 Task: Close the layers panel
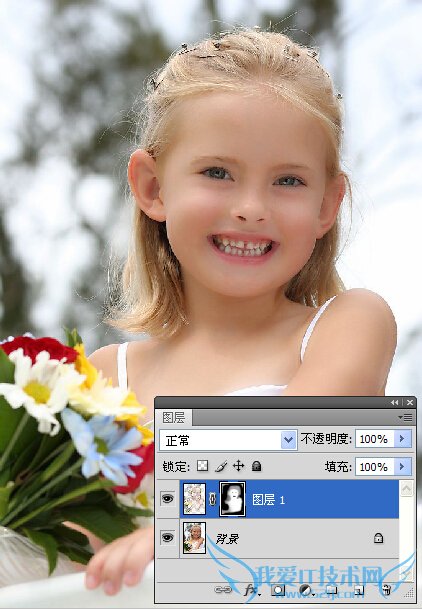(x=410, y=402)
